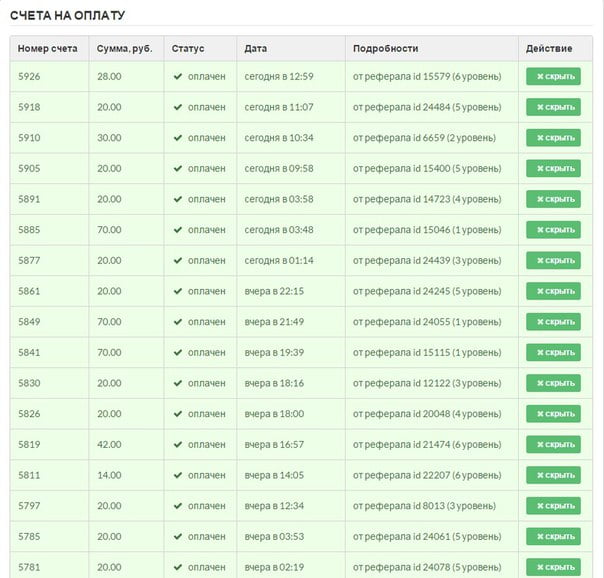Click the paid checkmark icon for invoice 5891
The height and width of the screenshot is (578, 604).
178,199
